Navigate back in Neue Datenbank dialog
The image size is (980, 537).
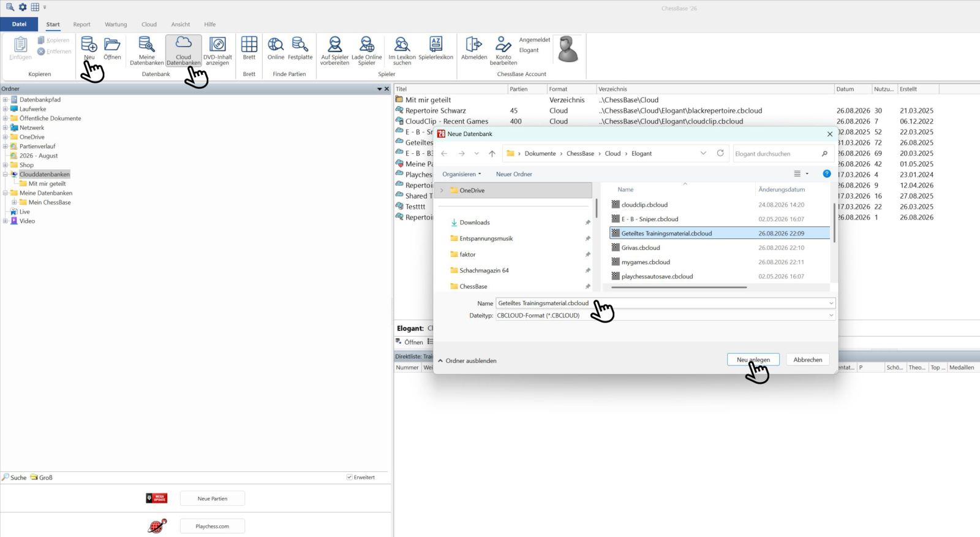(444, 153)
